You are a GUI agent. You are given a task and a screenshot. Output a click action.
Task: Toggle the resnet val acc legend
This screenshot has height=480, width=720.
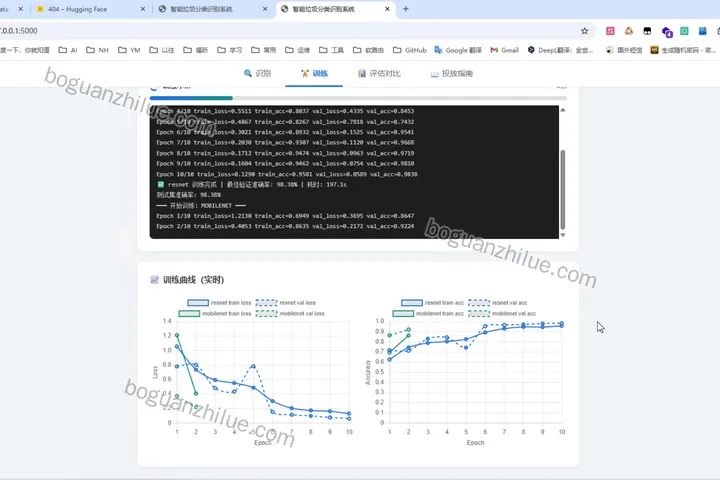tap(497, 303)
